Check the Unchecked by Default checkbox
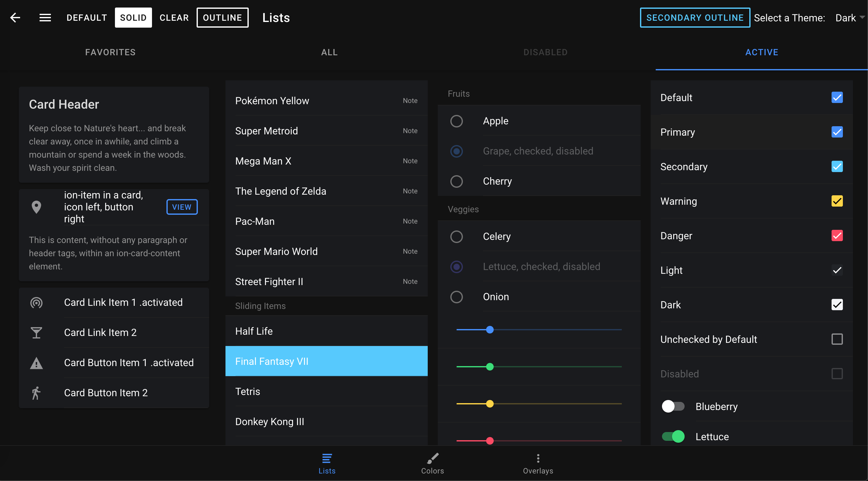The image size is (868, 481). pyautogui.click(x=837, y=339)
